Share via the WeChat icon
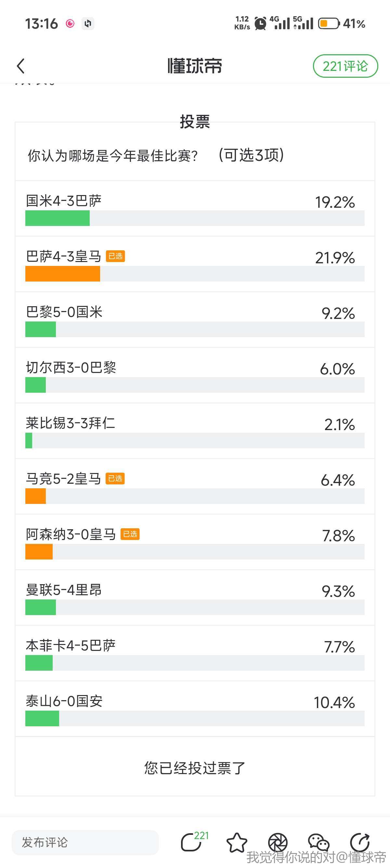Screen dimensions: 390x868 click(318, 842)
